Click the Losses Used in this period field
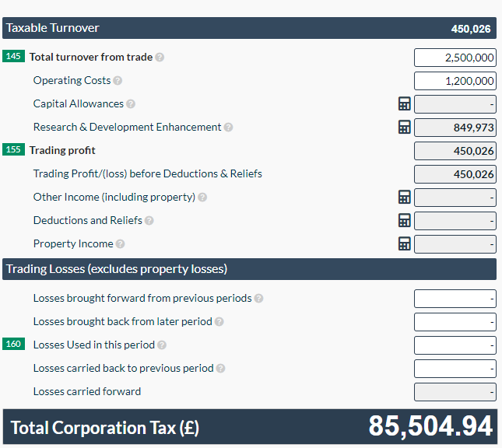Screen dimensions: 502x448 455,345
